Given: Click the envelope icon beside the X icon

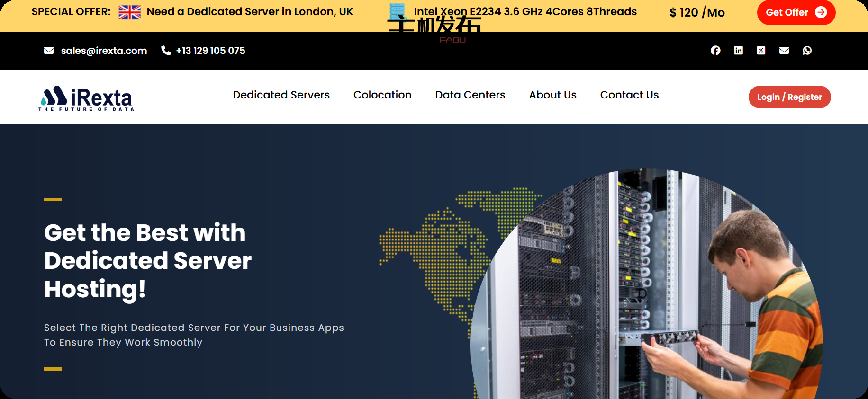Looking at the screenshot, I should [784, 51].
